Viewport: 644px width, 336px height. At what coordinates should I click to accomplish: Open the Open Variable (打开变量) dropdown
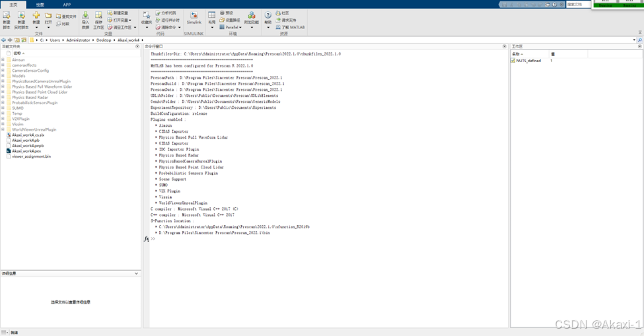pyautogui.click(x=130, y=20)
